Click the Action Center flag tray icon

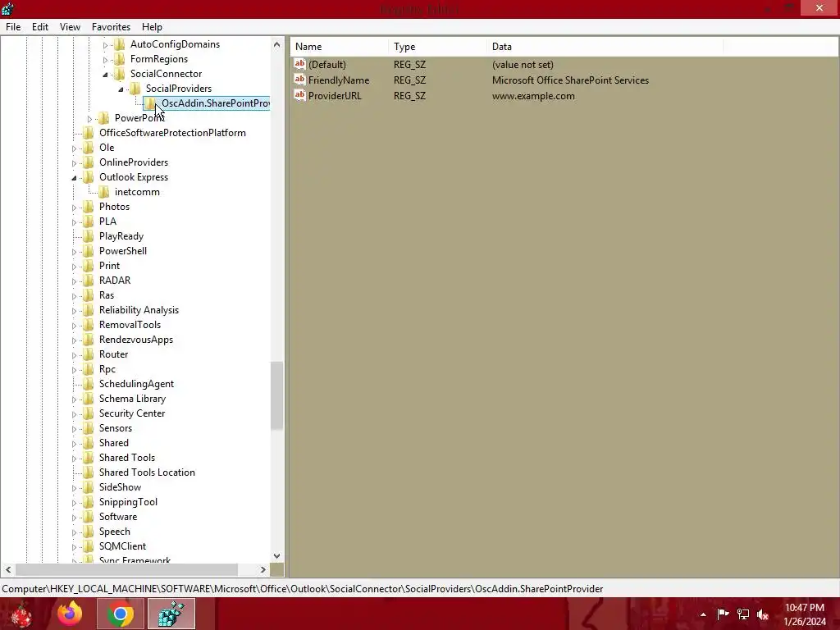(723, 614)
